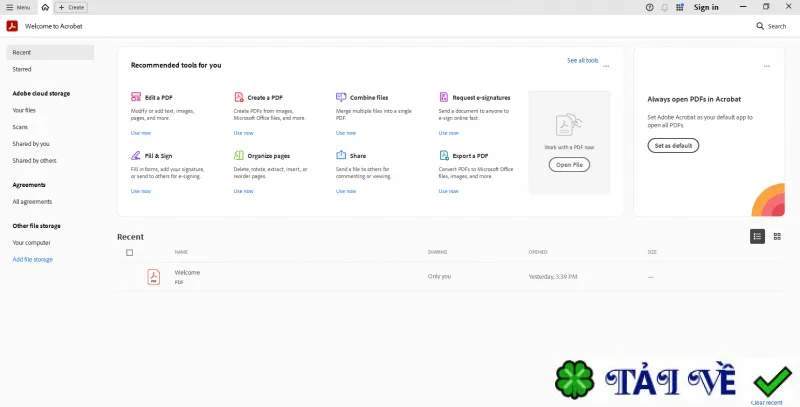The image size is (800, 407).
Task: Check the select all files checkbox
Action: coord(130,252)
